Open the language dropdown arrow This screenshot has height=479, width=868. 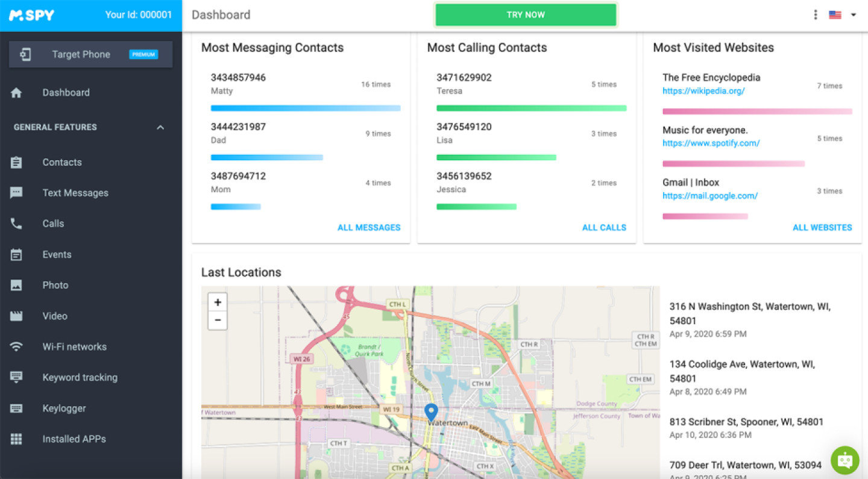coord(854,15)
